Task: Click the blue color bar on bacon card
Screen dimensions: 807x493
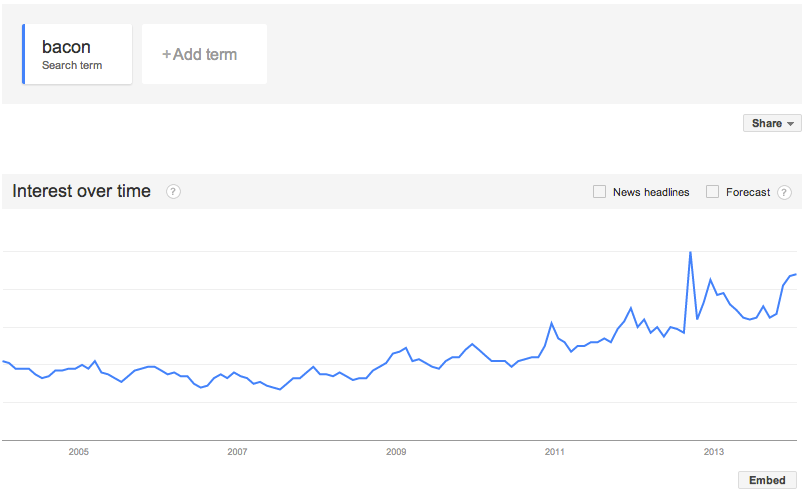Action: [x=24, y=54]
